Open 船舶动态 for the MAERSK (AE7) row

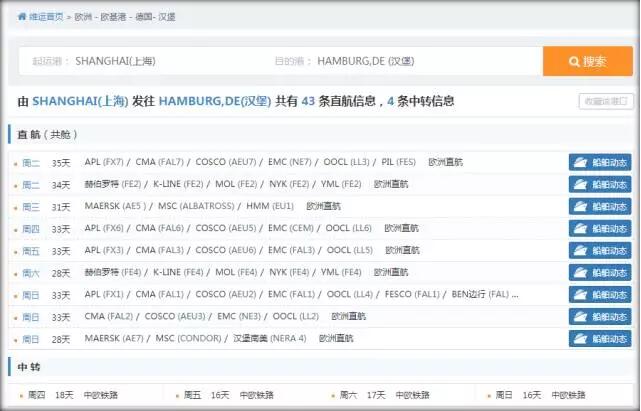coord(600,339)
